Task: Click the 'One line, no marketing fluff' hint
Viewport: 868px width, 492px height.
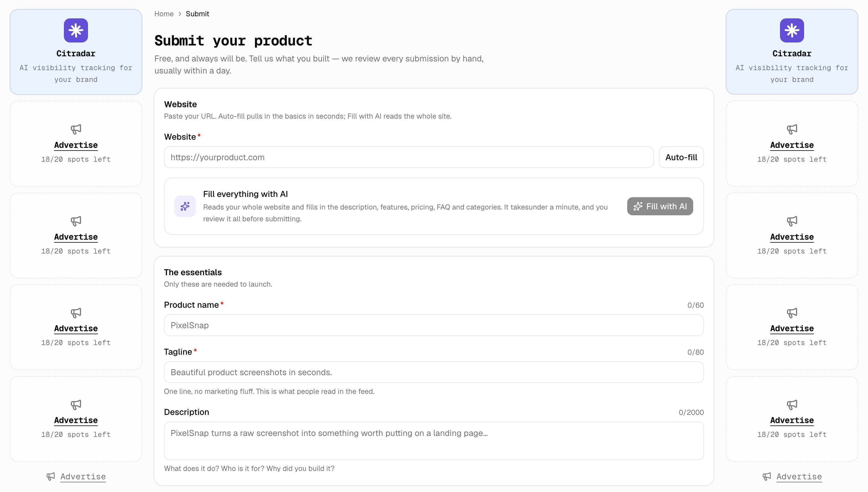Action: (269, 391)
